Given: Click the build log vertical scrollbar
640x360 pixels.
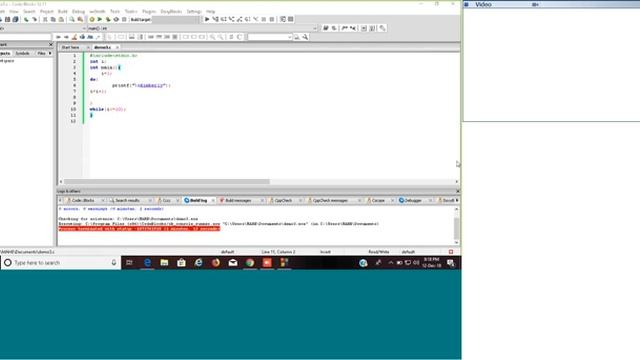Looking at the screenshot, I should tap(456, 229).
